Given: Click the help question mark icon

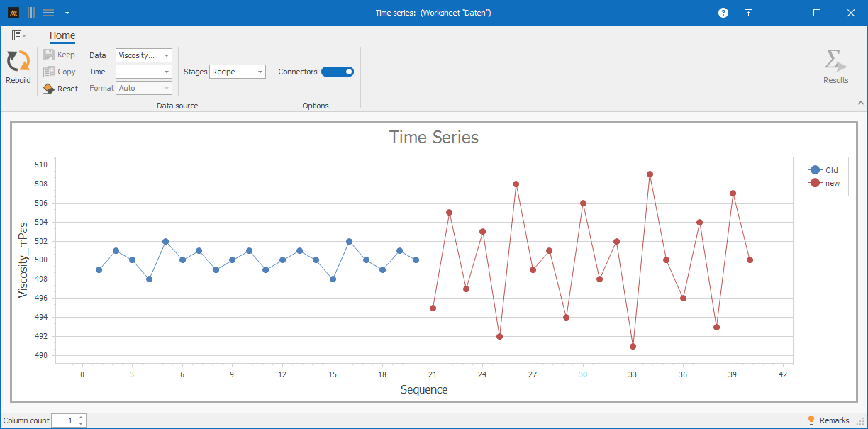Looking at the screenshot, I should 723,13.
